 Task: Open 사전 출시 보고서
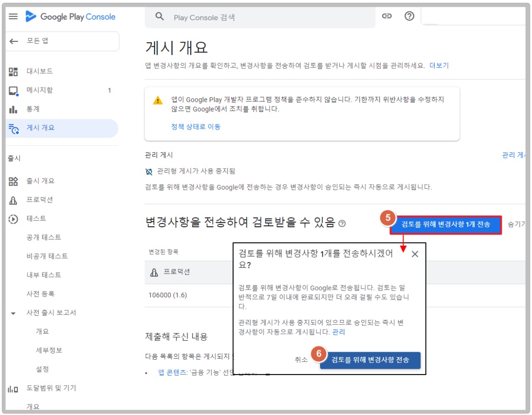pos(51,313)
